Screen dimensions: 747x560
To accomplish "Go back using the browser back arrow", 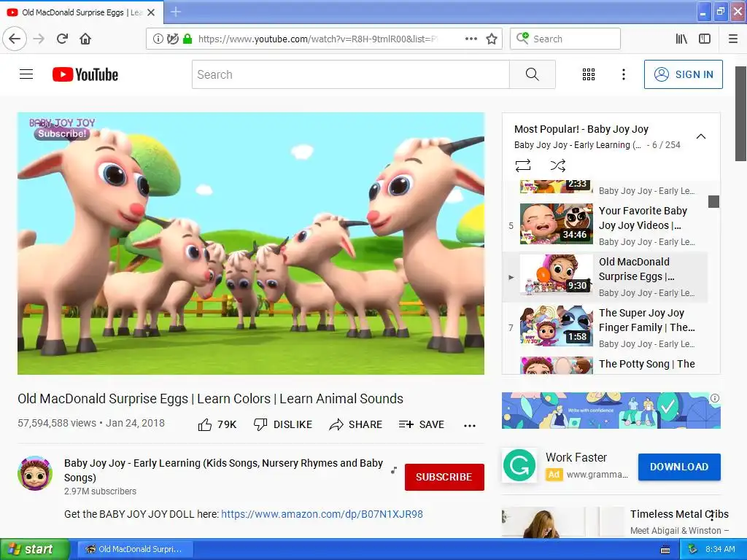I will [x=15, y=39].
